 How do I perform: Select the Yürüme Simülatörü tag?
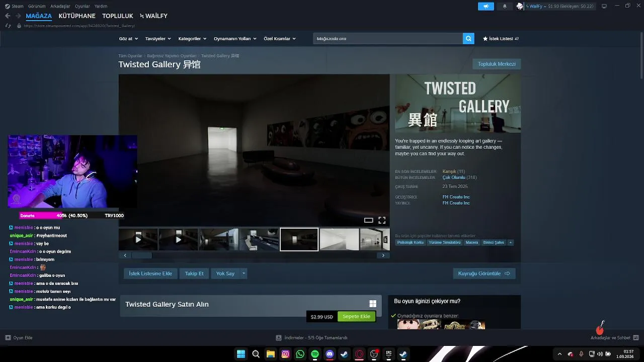[x=445, y=242]
